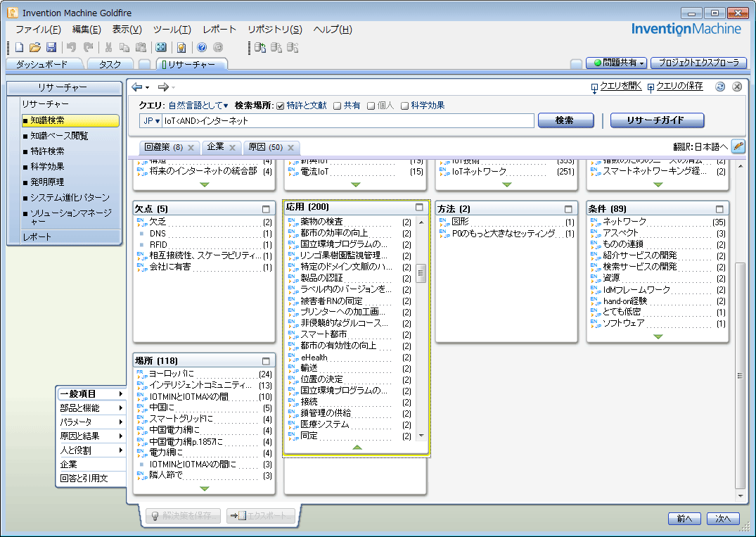Open the プロジェクトエクスプローラ button

[698, 63]
